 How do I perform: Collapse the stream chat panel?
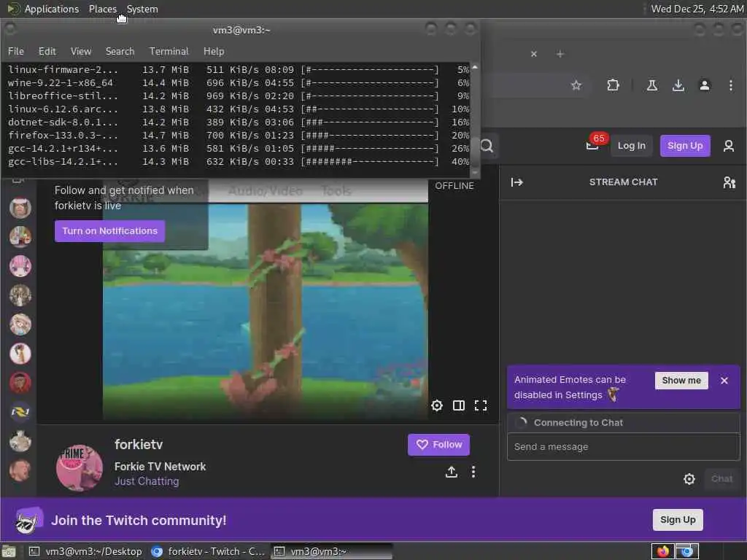517,182
